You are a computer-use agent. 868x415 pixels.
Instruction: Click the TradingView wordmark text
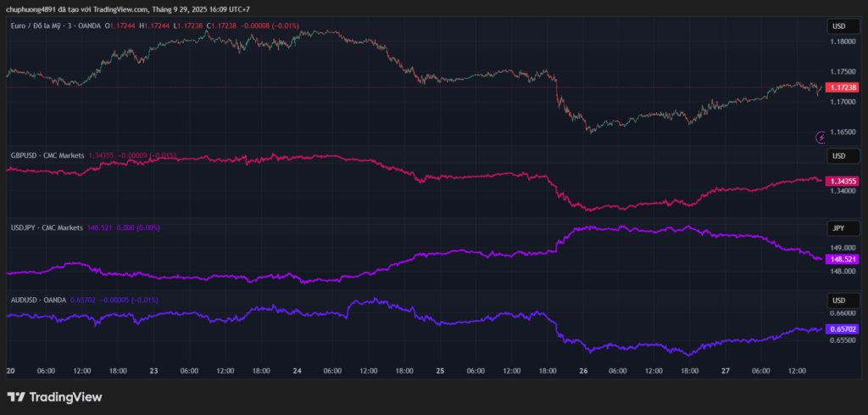coord(65,396)
